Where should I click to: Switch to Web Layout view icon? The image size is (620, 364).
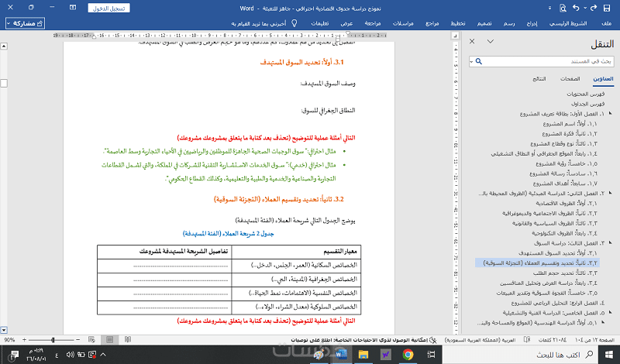point(91,339)
